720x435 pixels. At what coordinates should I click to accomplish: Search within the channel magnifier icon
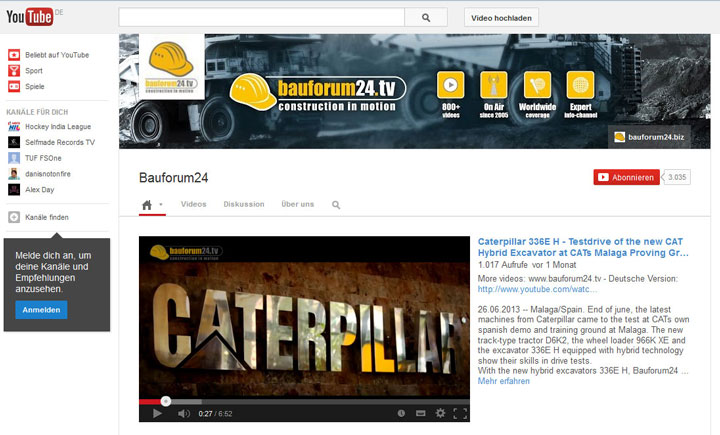coord(336,205)
